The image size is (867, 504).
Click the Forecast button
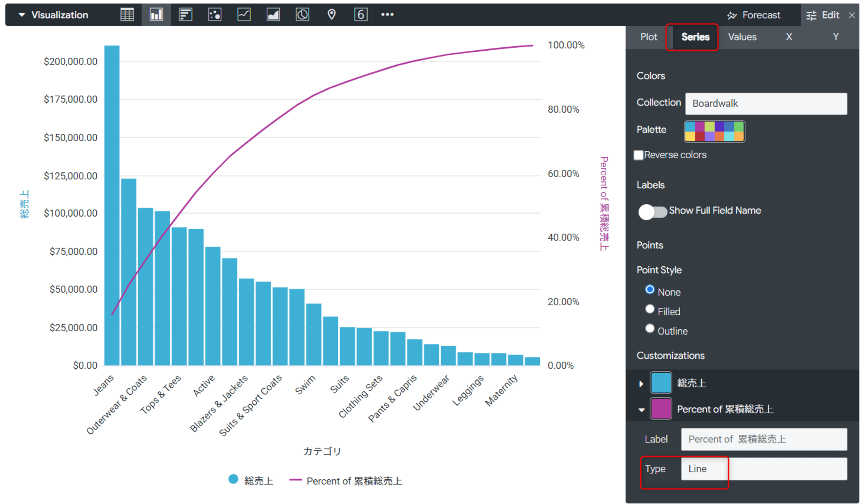point(754,15)
